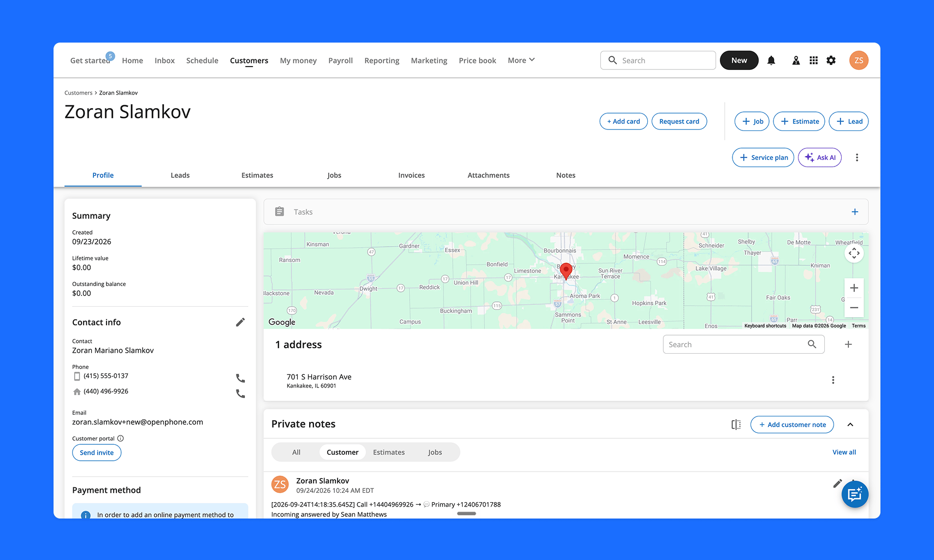This screenshot has height=560, width=934.
Task: Filter notes by Jobs
Action: coord(435,452)
